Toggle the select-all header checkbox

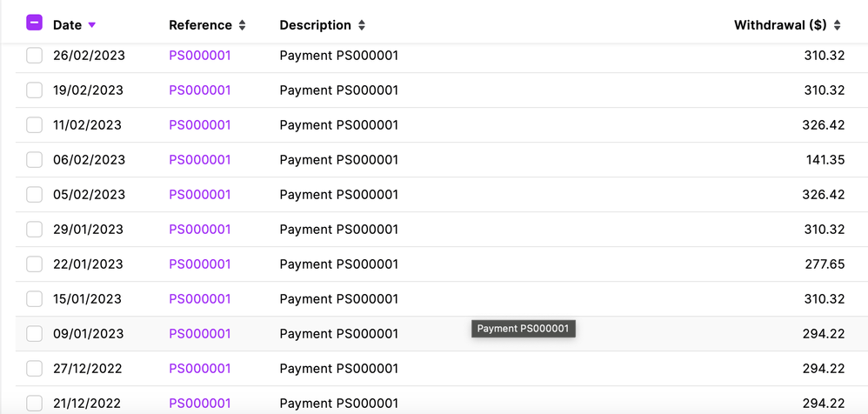click(x=34, y=23)
